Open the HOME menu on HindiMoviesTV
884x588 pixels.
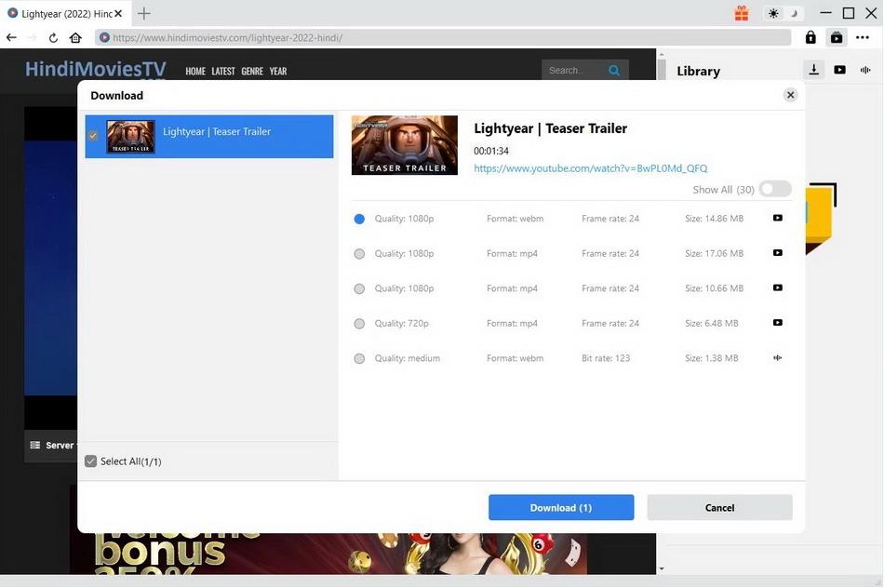[195, 71]
